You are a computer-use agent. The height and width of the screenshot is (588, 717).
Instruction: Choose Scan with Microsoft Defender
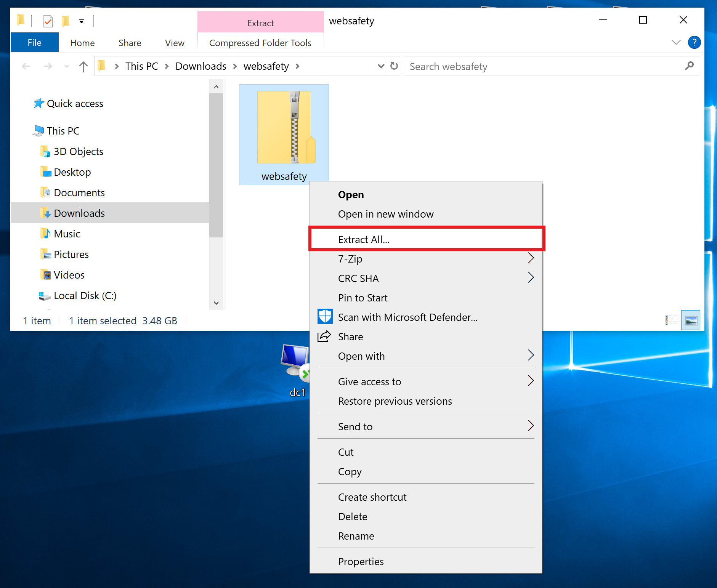click(426, 317)
